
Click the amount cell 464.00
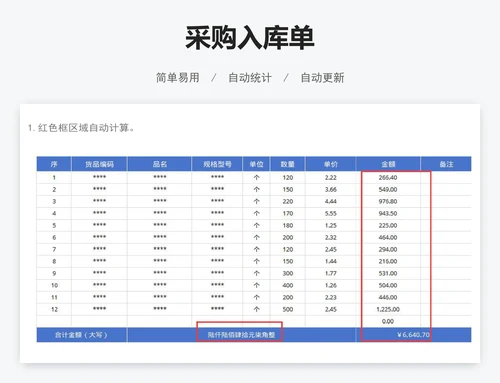point(388,237)
